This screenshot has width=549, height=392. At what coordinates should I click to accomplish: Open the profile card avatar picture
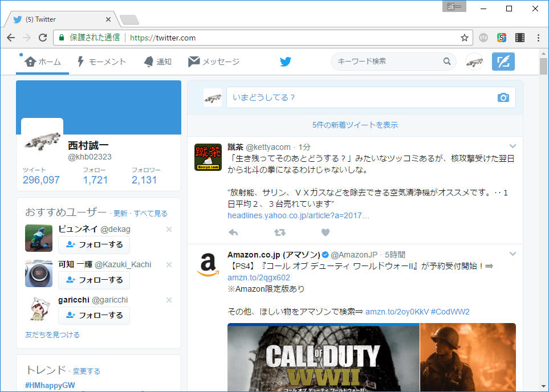42,139
